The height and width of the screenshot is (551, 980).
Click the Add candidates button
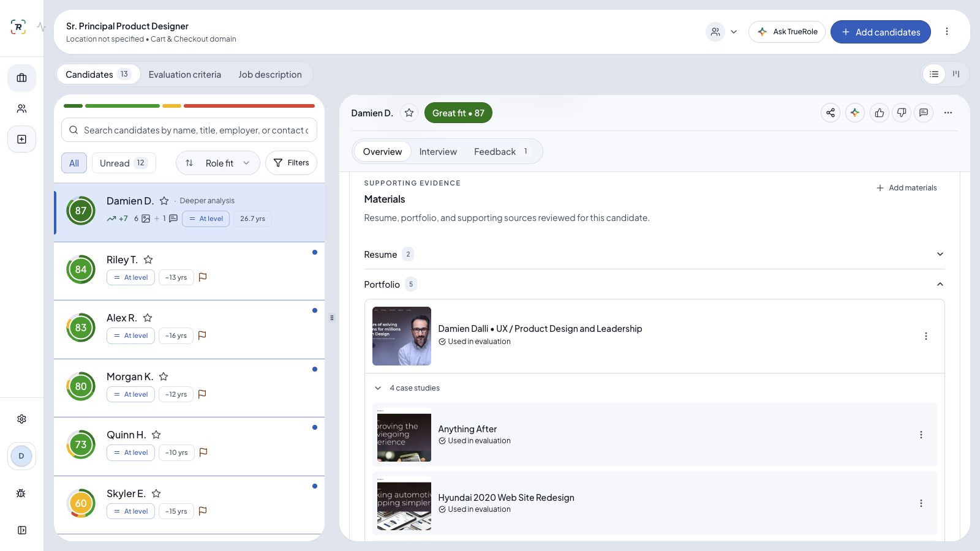click(881, 32)
